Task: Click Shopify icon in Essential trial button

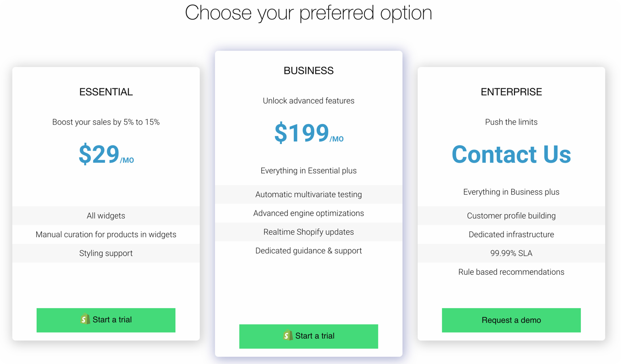Action: [85, 320]
